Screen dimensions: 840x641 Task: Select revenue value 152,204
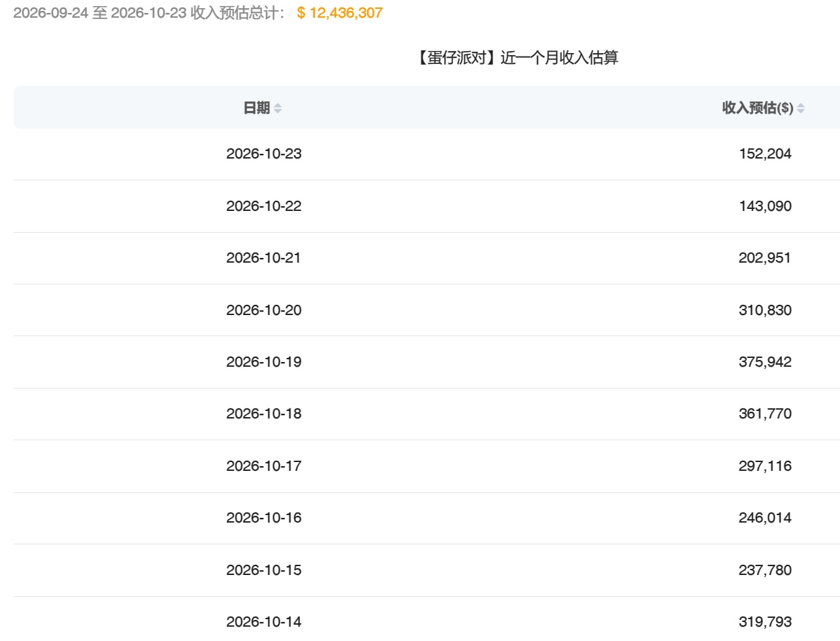tap(765, 154)
